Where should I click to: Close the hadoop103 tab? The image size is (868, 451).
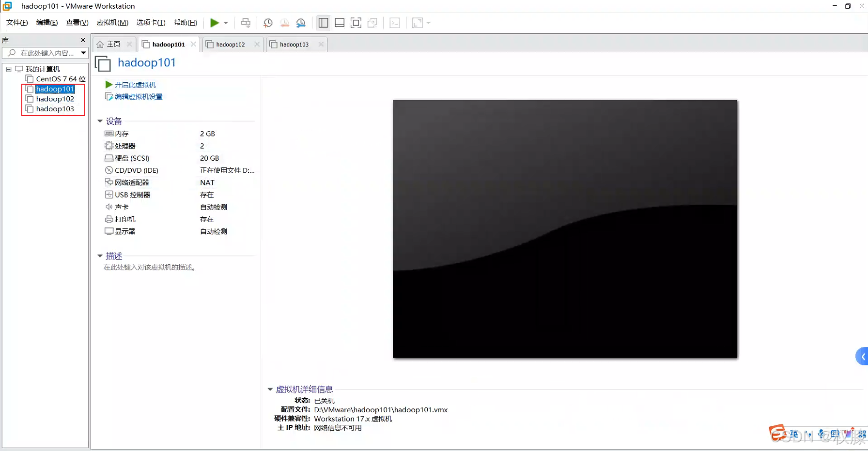(x=321, y=44)
